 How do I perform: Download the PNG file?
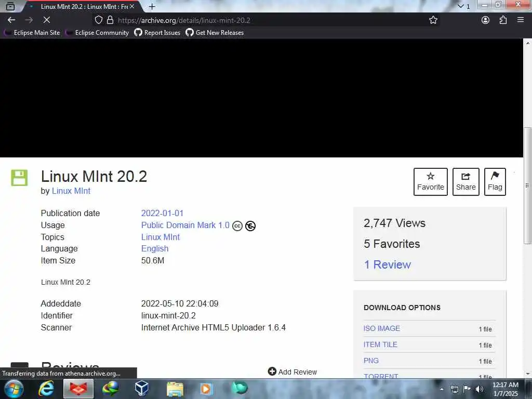pyautogui.click(x=371, y=361)
